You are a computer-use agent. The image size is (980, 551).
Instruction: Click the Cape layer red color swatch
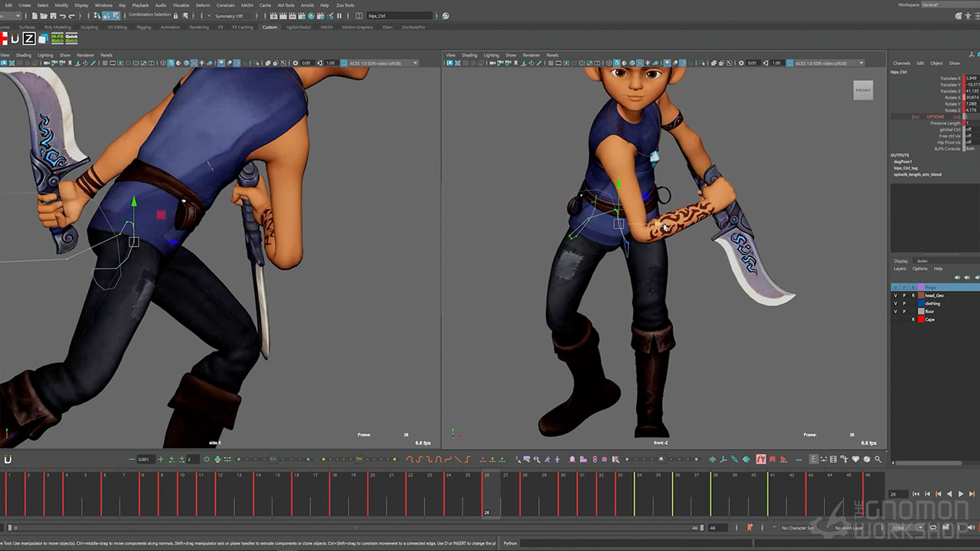921,319
